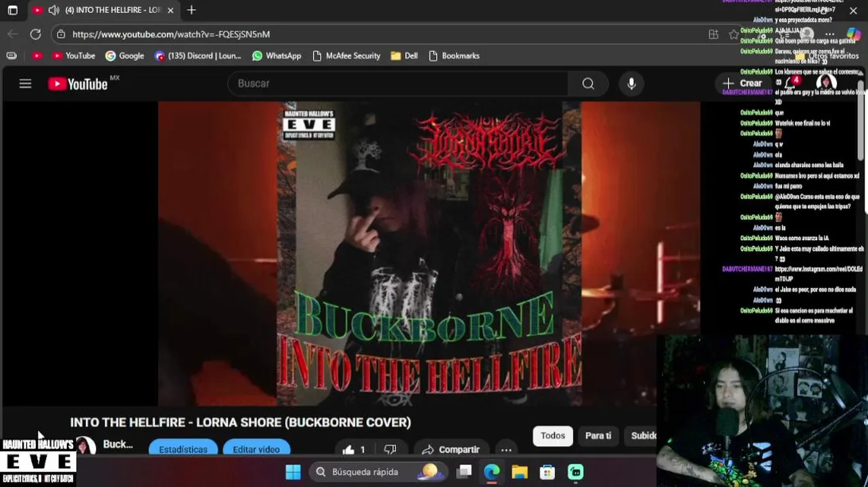Open the Edge Copilot icon
Viewport: 868px width, 487px height.
coord(853,34)
